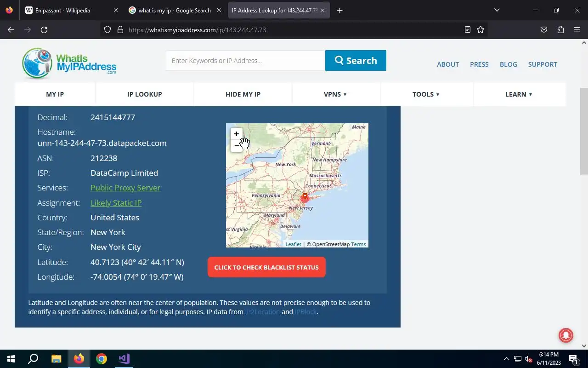Viewport: 588px width, 368px height.
Task: Open the network tray icon
Action: coord(518,359)
